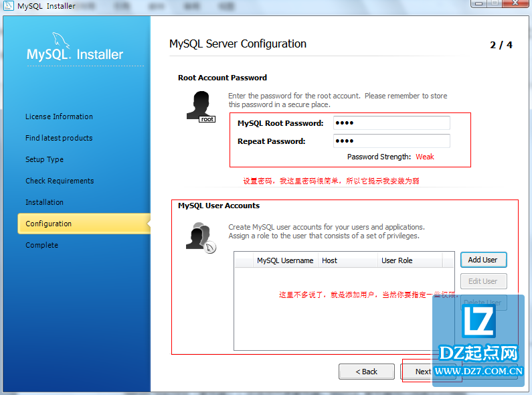Click the root account user icon

[201, 106]
